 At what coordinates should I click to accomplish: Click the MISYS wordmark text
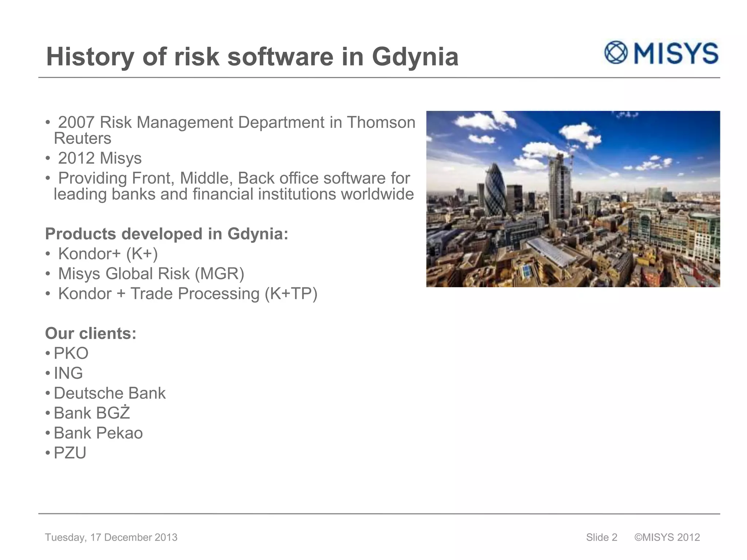point(676,54)
